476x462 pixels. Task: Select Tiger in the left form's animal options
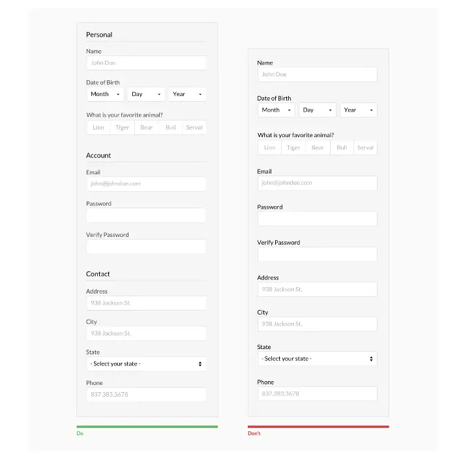[123, 128]
